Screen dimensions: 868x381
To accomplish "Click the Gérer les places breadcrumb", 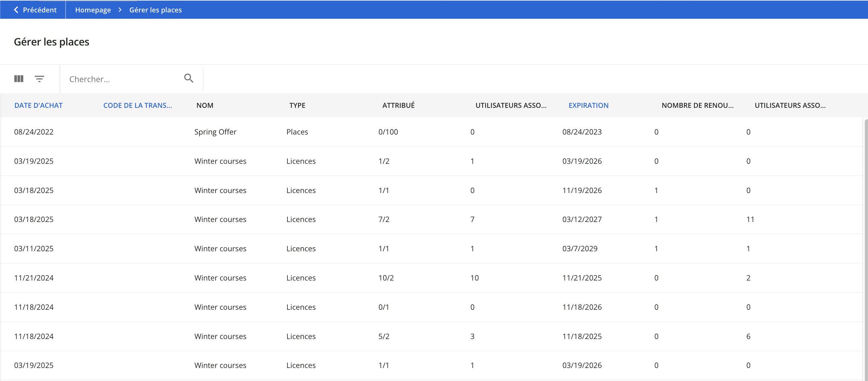I will coord(155,10).
